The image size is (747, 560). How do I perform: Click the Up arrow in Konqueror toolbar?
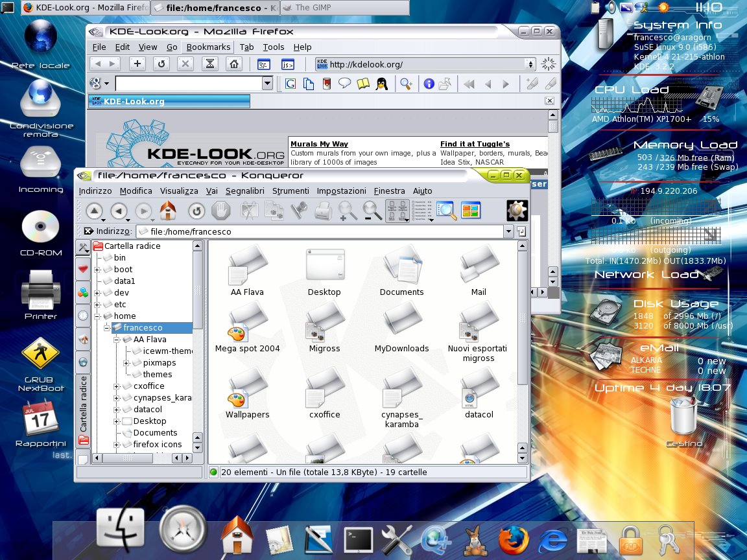pyautogui.click(x=94, y=211)
